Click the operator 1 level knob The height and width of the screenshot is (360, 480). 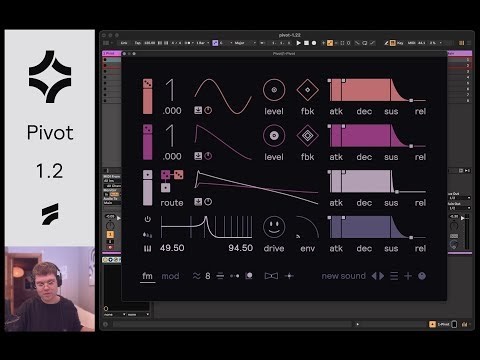click(274, 90)
